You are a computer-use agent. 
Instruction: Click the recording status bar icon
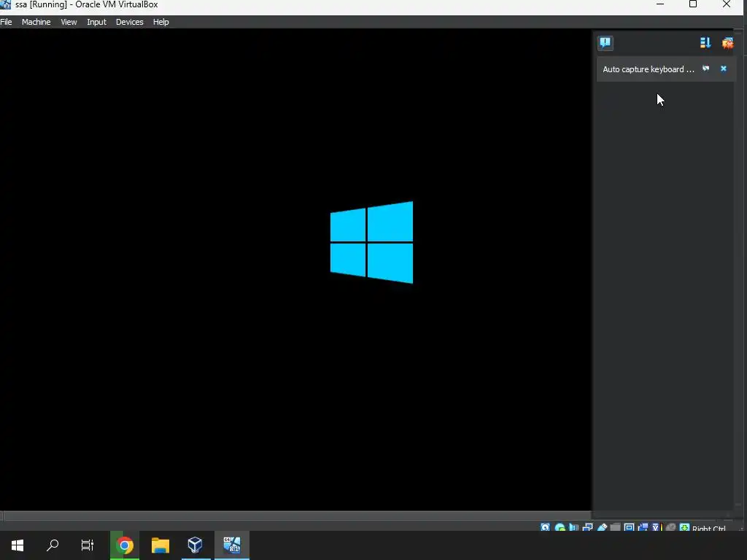643,527
